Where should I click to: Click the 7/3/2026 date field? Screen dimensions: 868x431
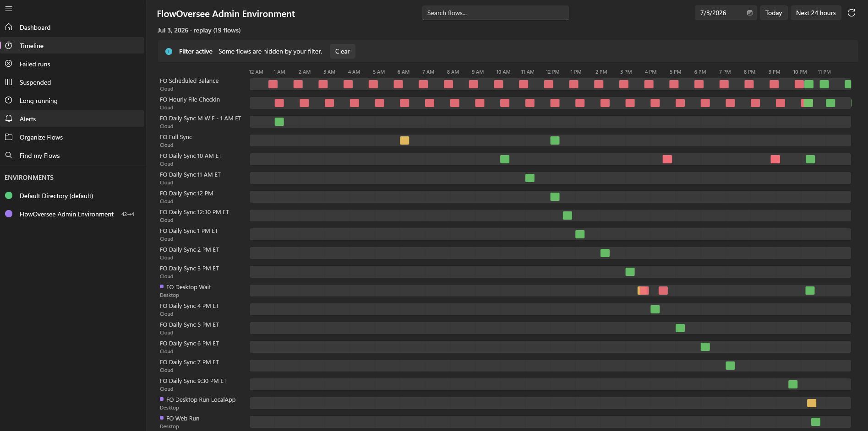[726, 13]
